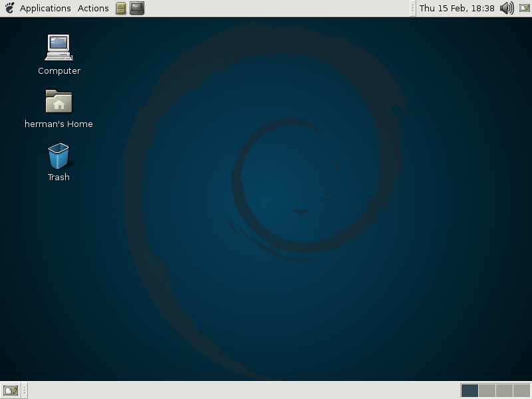Open the file browser launcher in top panel
The height and width of the screenshot is (399, 532).
point(120,9)
